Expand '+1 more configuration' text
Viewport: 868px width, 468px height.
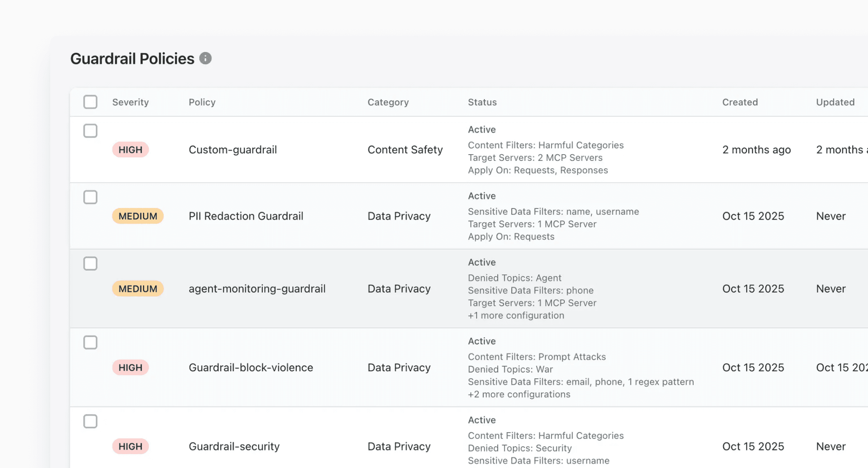point(516,316)
